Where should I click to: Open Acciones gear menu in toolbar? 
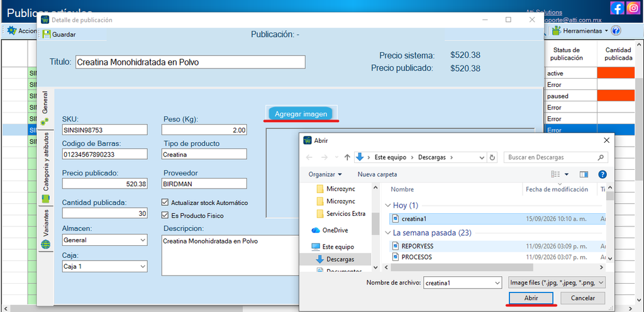point(23,31)
